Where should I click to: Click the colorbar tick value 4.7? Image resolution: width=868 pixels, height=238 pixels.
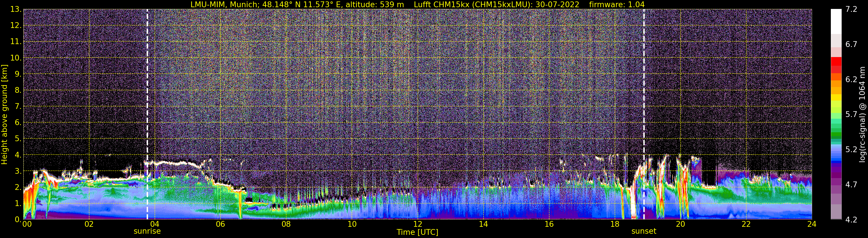pos(851,185)
